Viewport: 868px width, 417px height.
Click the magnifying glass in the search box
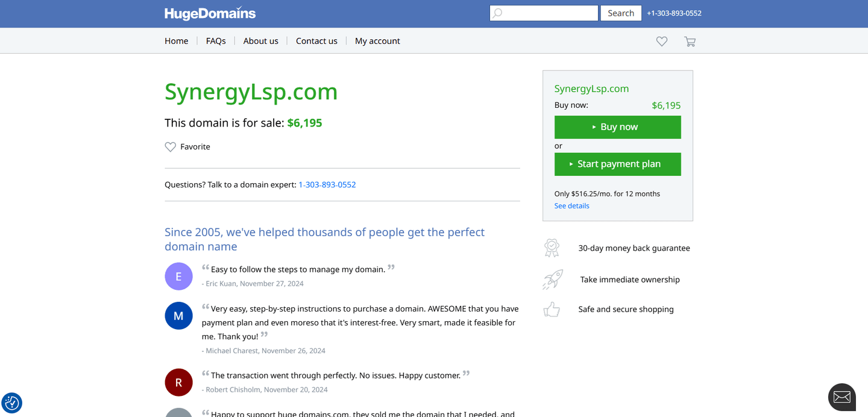[498, 13]
